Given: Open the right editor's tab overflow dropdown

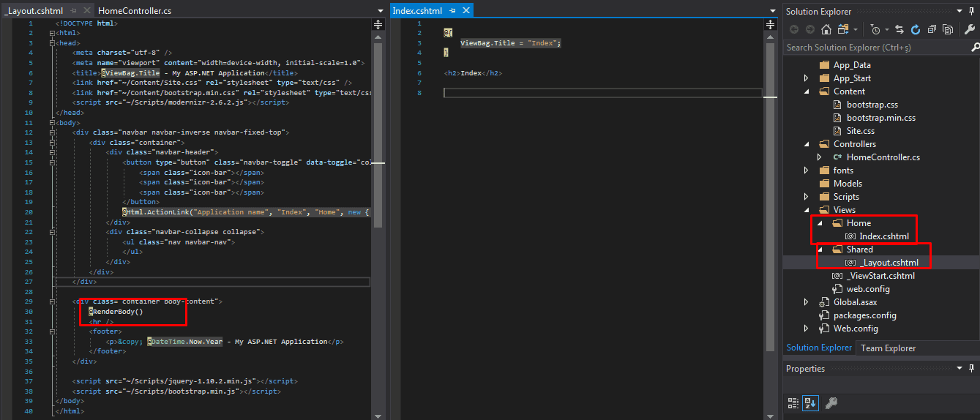Looking at the screenshot, I should click(x=773, y=10).
